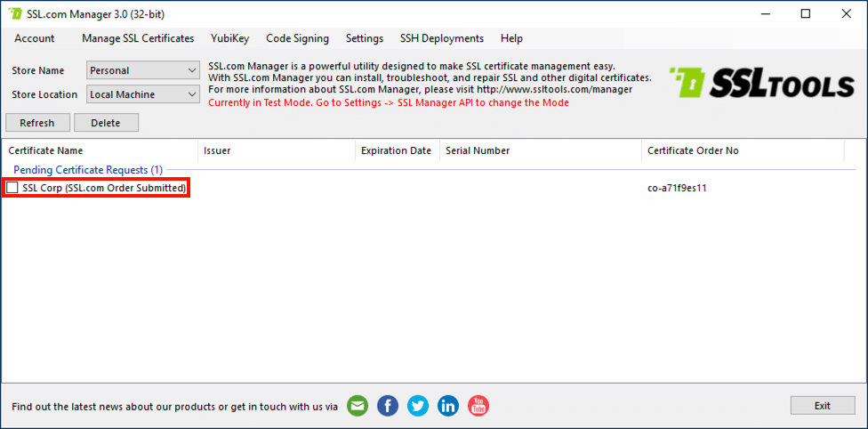Click the SSL.com Manager title bar icon
The height and width of the screenshot is (429, 868).
click(15, 14)
